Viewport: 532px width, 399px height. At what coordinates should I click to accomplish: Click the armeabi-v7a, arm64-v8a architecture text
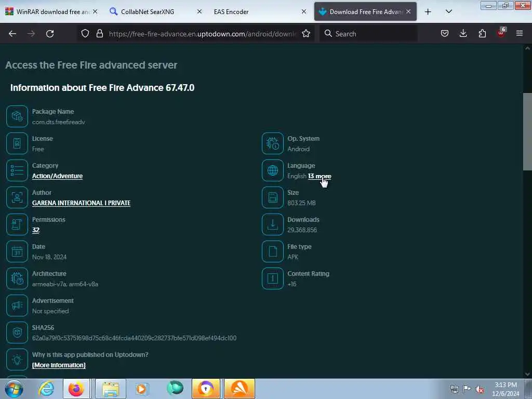pyautogui.click(x=65, y=284)
